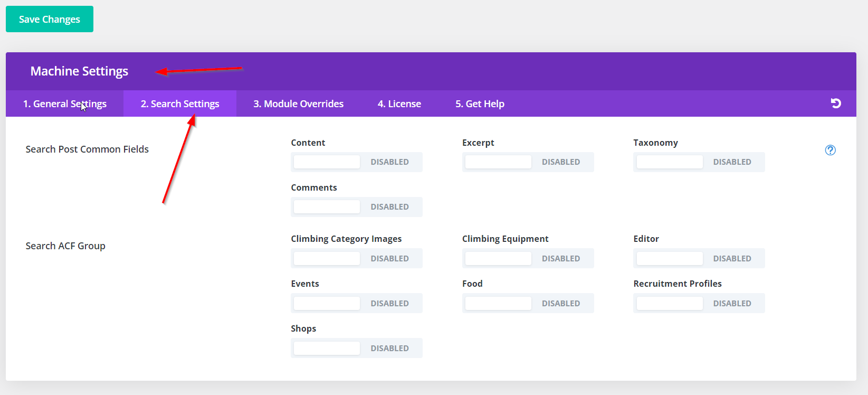Toggle the Comments search field
This screenshot has width=868, height=395.
point(356,207)
